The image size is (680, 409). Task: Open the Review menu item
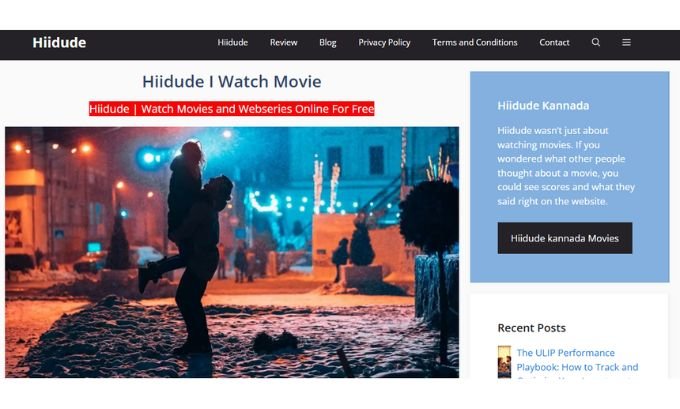point(284,43)
